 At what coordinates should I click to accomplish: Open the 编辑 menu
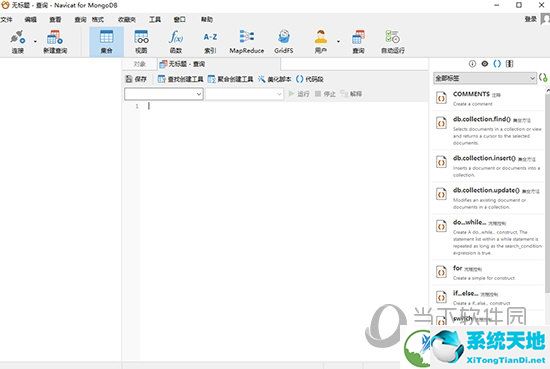click(x=31, y=19)
